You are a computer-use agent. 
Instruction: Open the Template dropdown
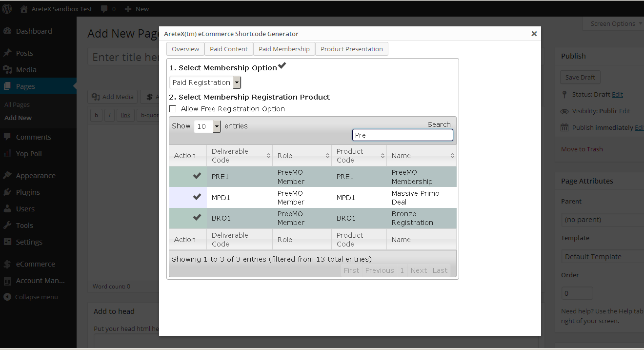click(603, 257)
